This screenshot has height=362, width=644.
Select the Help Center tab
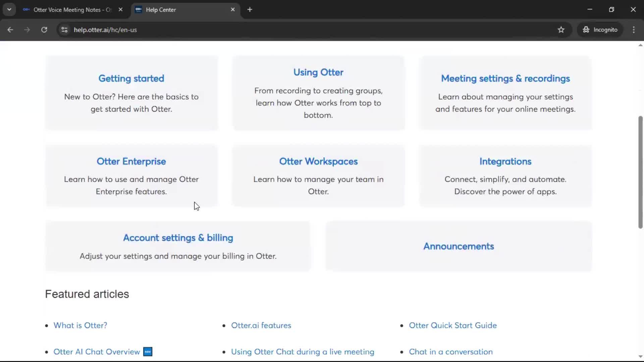pos(185,10)
